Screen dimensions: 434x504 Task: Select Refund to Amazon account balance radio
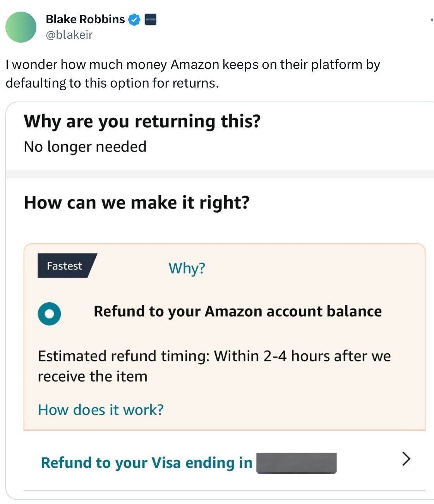[x=49, y=313]
